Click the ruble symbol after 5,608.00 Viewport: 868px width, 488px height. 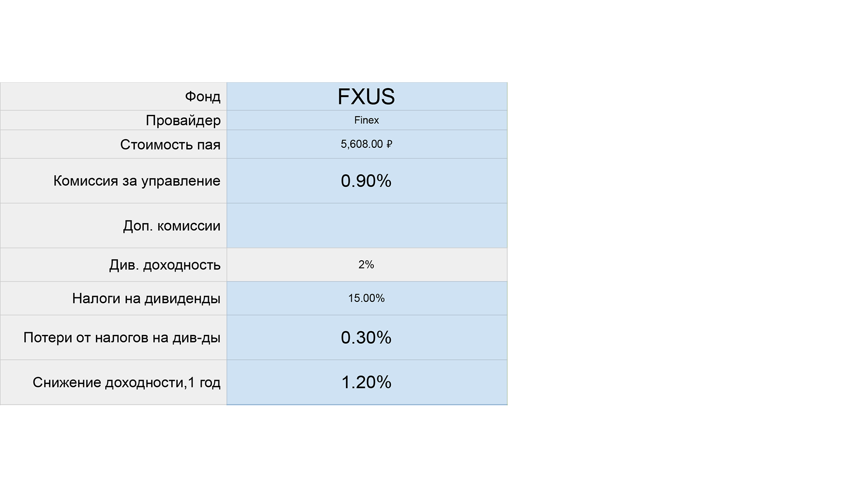click(390, 144)
